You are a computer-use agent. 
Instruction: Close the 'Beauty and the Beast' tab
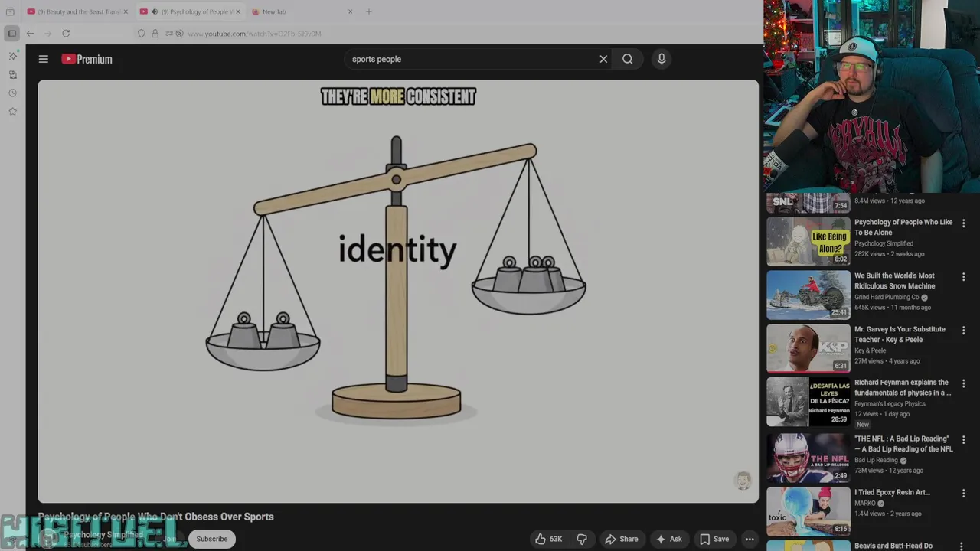pos(125,11)
